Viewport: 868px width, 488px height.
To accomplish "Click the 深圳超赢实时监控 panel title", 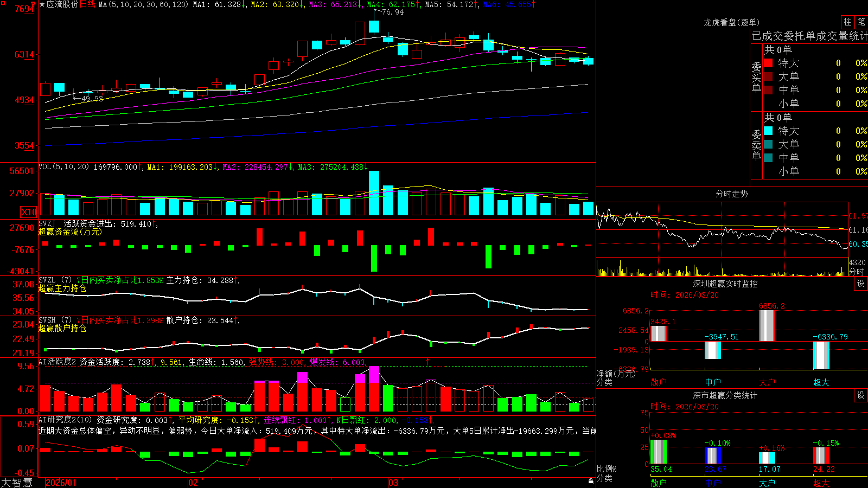I will pos(725,284).
